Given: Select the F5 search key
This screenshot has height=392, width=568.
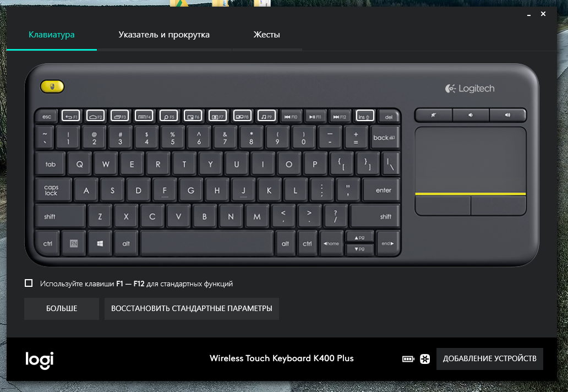Looking at the screenshot, I should [169, 116].
